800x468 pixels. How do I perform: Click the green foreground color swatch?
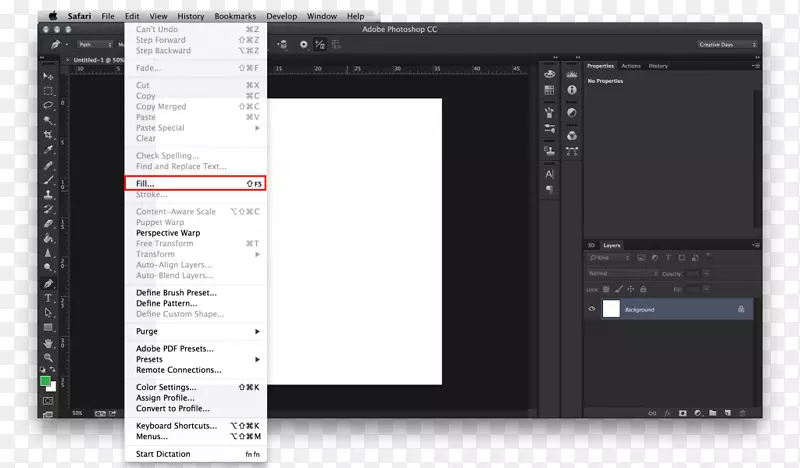[45, 381]
